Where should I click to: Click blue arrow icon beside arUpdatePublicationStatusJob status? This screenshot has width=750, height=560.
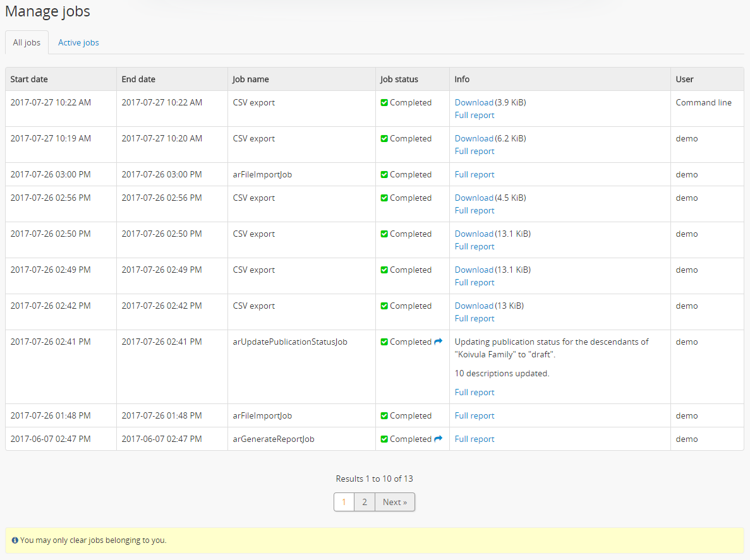click(x=438, y=342)
